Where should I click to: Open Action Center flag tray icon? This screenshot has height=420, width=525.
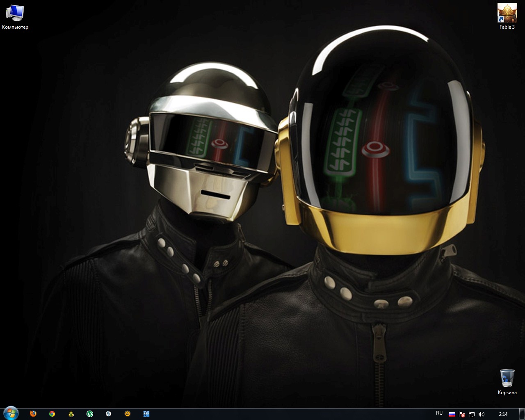[462, 414]
